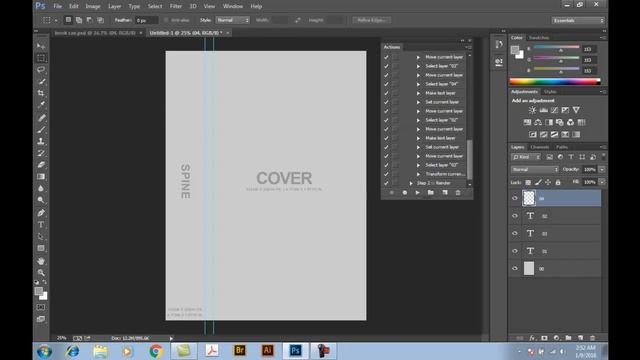Click Brightness/Contrast adjustment icon

[x=532, y=110]
